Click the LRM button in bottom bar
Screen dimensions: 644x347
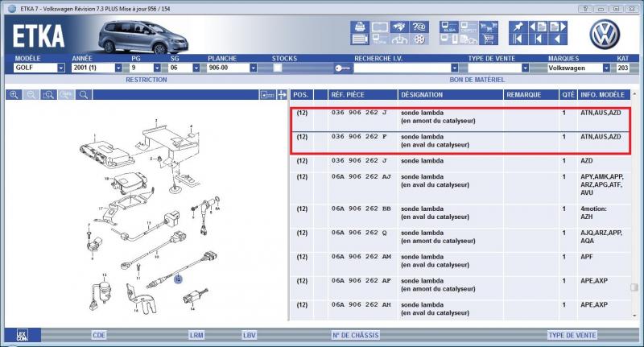(x=196, y=335)
